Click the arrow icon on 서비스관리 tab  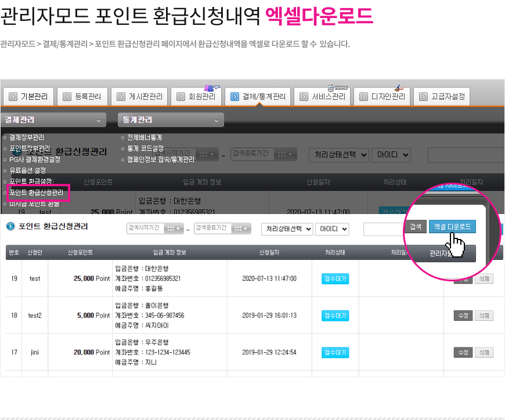click(x=304, y=96)
